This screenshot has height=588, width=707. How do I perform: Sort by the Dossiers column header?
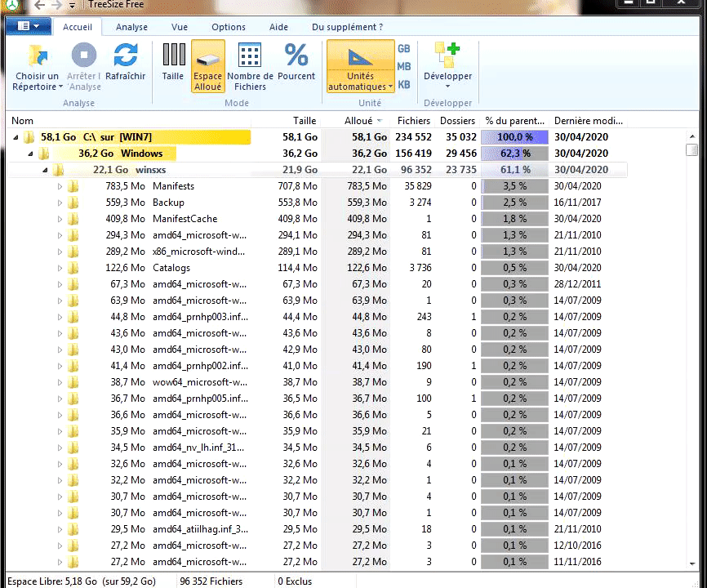point(457,121)
